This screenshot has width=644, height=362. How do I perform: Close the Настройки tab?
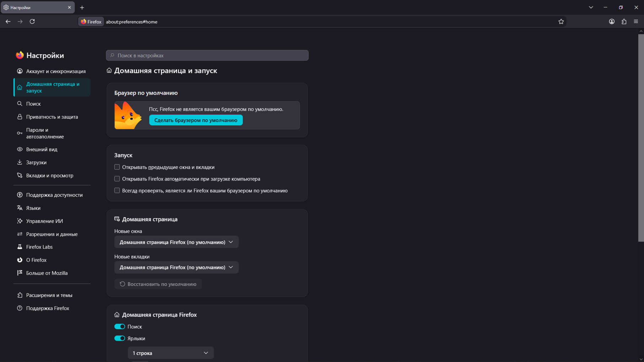pos(69,7)
